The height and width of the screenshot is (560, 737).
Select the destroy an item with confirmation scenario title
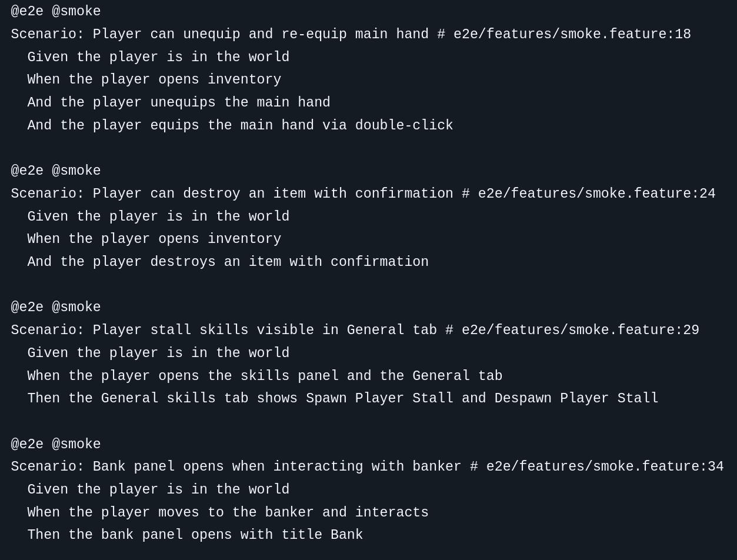point(273,194)
